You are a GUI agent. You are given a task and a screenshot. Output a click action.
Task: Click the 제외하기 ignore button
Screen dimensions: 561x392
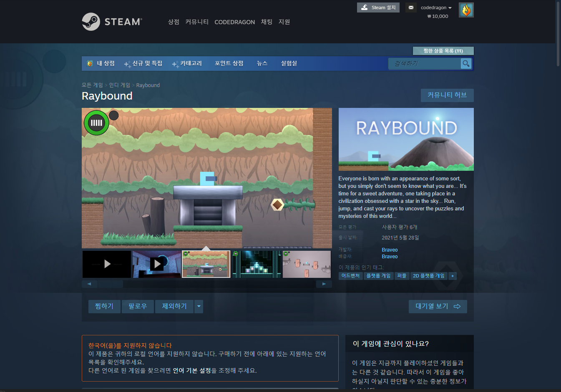(174, 306)
